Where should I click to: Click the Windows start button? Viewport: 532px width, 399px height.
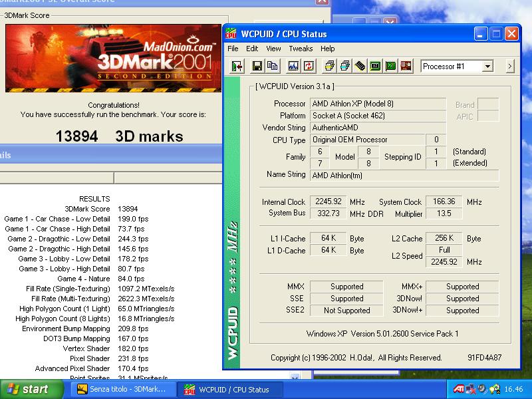pos(32,389)
